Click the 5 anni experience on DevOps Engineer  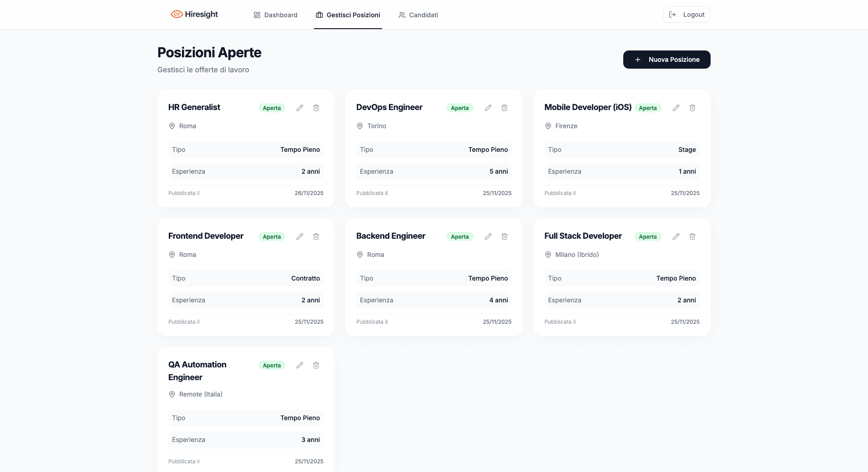(x=499, y=171)
